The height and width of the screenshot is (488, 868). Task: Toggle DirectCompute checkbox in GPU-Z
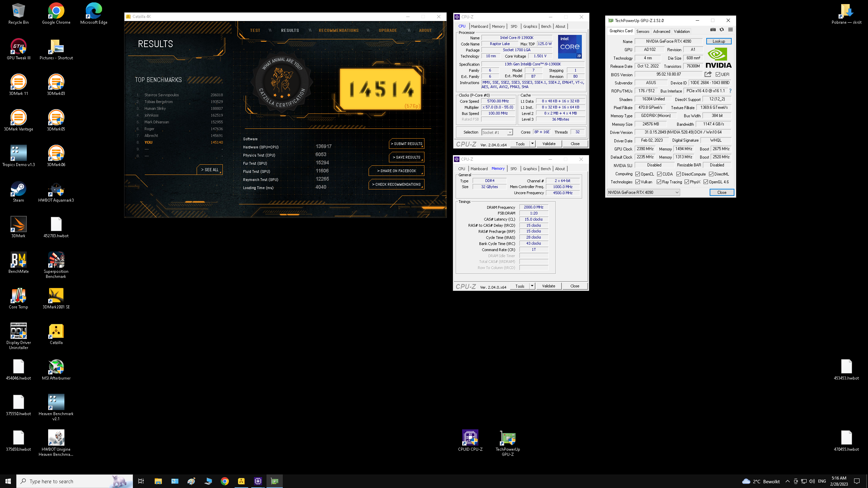pyautogui.click(x=678, y=174)
